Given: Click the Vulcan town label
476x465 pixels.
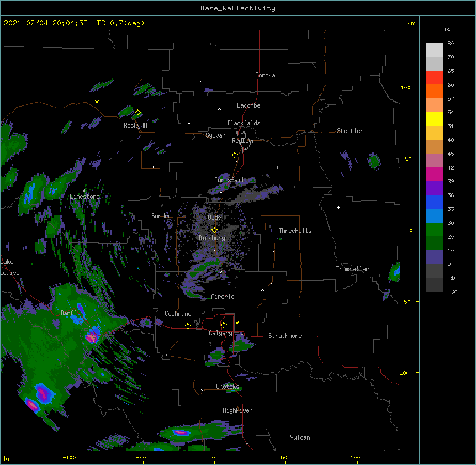Looking at the screenshot, I should (300, 437).
